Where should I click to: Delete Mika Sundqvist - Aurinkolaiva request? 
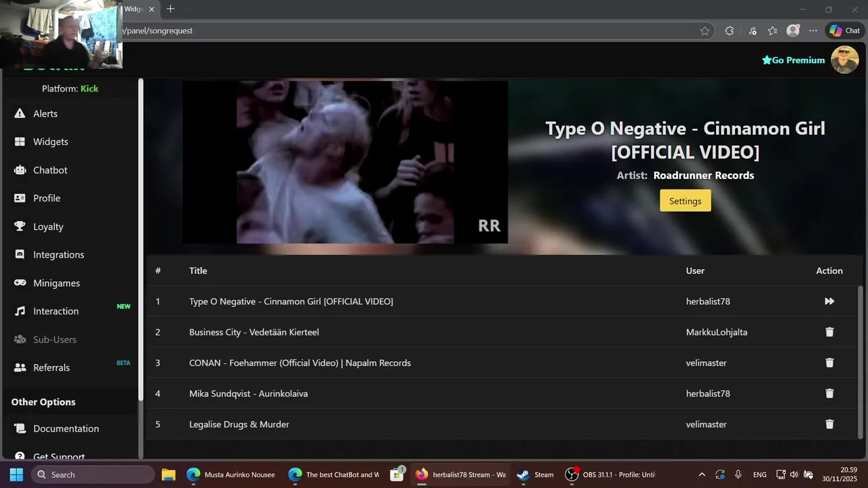pyautogui.click(x=829, y=393)
